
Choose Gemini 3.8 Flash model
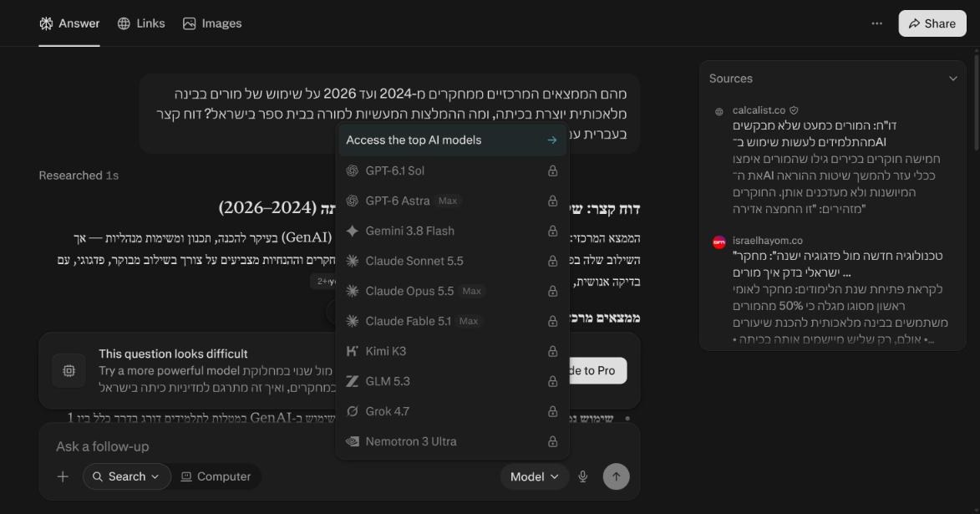click(453, 231)
